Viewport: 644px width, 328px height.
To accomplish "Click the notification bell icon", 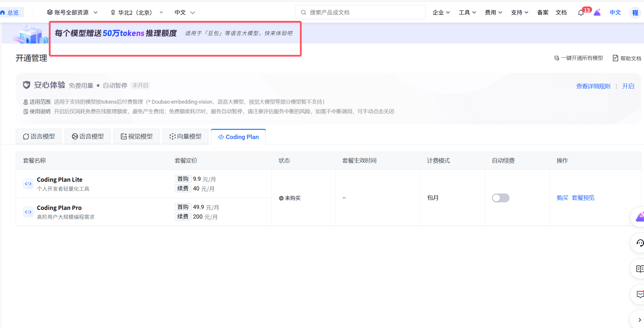I will tap(581, 13).
